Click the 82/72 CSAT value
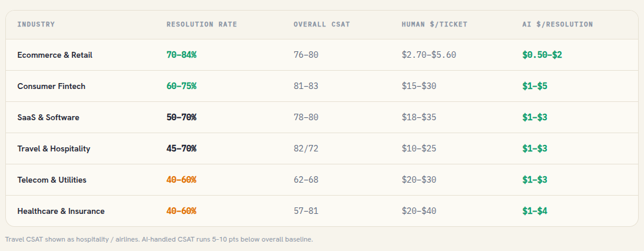 306,148
